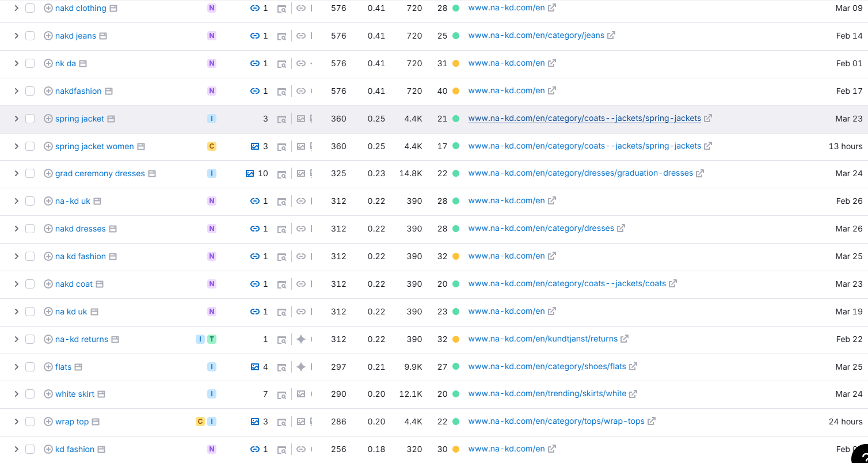Image resolution: width=868 pixels, height=463 pixels.
Task: Open external link icon for graduation-dresses URL
Action: [x=700, y=173]
